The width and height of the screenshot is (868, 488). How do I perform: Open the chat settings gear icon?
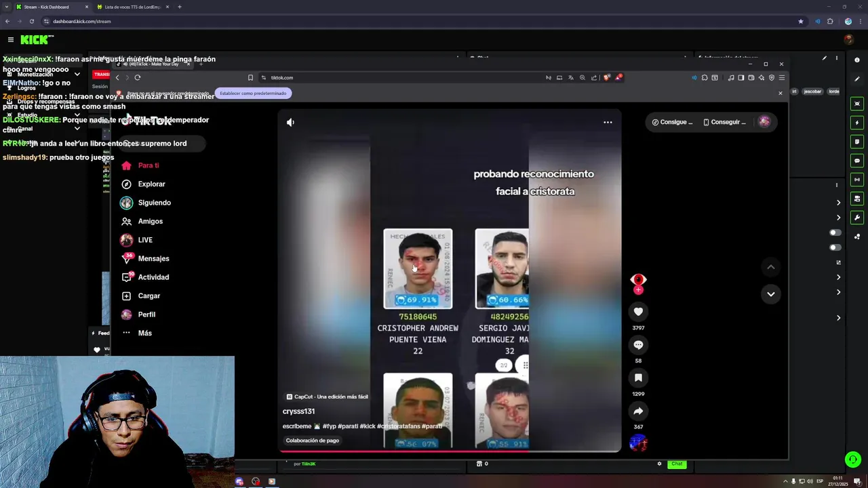[659, 464]
